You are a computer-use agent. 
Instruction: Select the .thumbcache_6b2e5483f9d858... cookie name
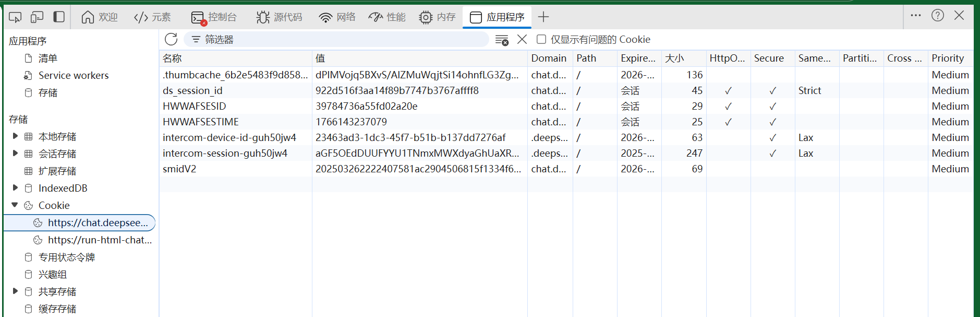[235, 75]
